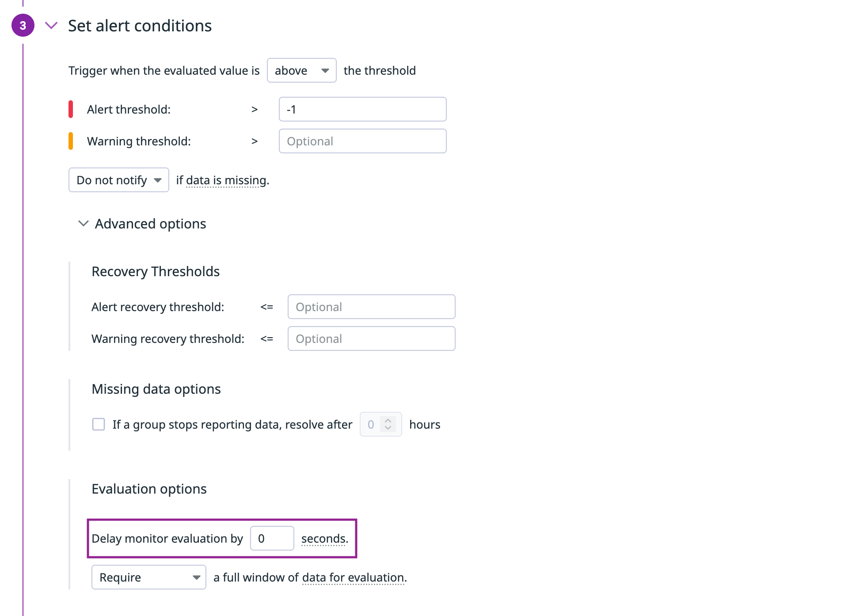Click the data is missing link
This screenshot has width=852, height=616.
click(226, 181)
